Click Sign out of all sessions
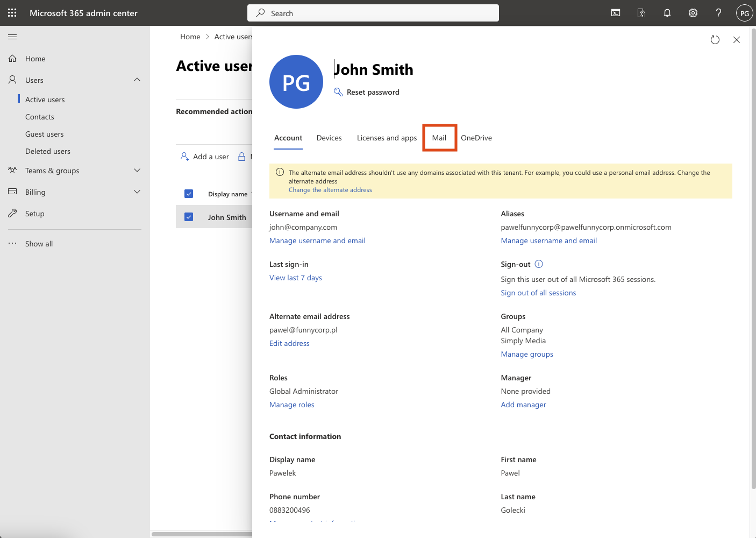This screenshot has height=538, width=756. coord(538,293)
